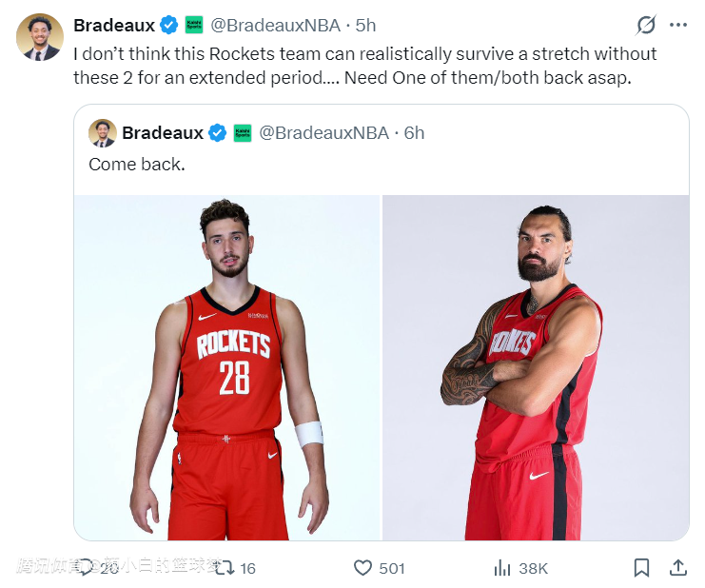Click the verified badge in the quoted tweet
This screenshot has width=705, height=588.
218,133
